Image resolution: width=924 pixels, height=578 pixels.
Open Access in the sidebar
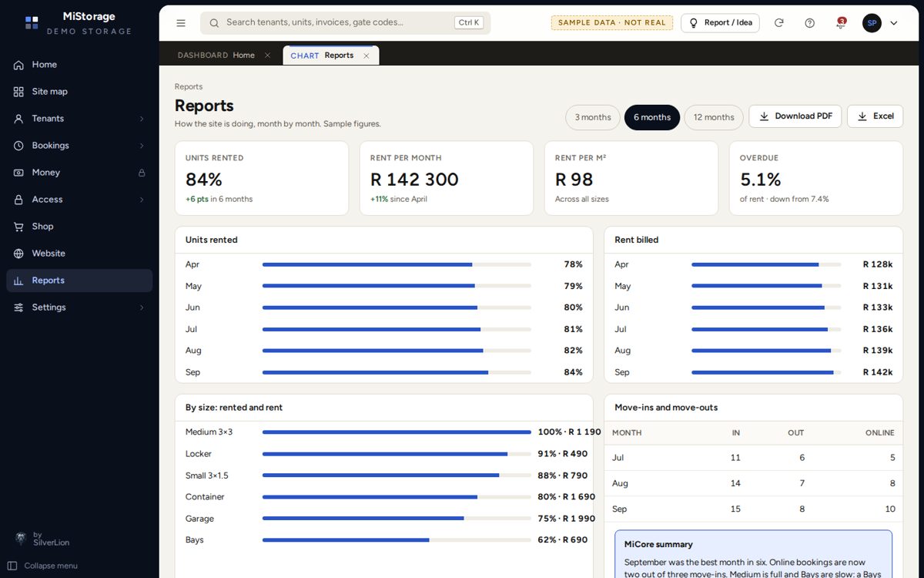coord(79,200)
